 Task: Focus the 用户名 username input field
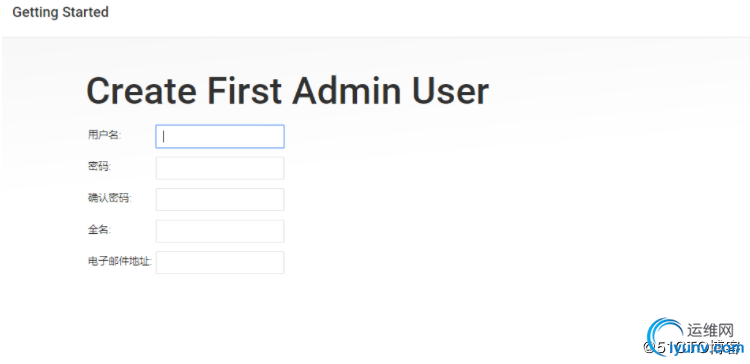tap(220, 136)
